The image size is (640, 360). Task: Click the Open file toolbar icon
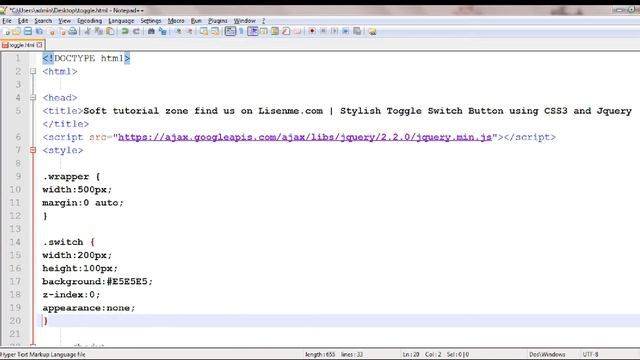[x=17, y=31]
